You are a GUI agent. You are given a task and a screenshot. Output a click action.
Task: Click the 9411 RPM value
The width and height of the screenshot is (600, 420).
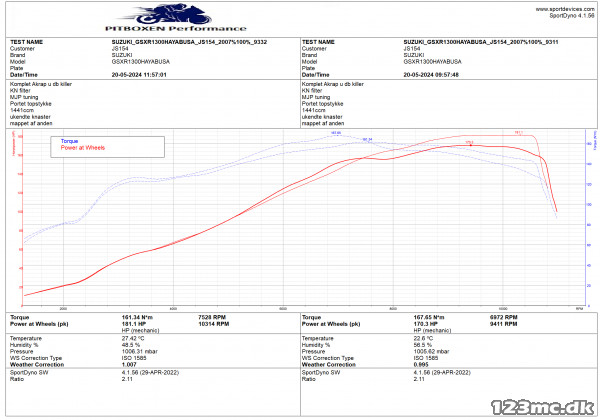(504, 324)
